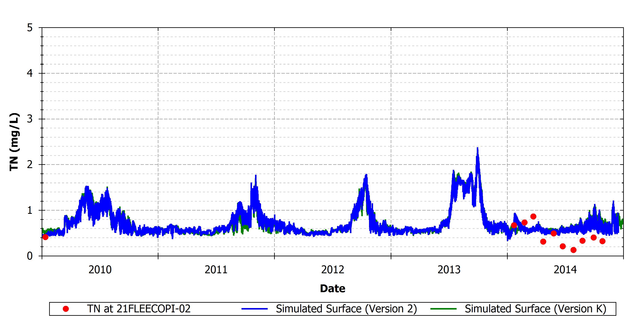Click the lowest red observation point in 2014

click(x=574, y=250)
